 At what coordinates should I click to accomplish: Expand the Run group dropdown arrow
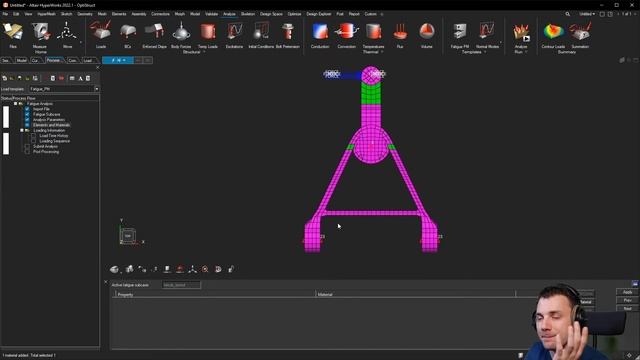tap(526, 52)
